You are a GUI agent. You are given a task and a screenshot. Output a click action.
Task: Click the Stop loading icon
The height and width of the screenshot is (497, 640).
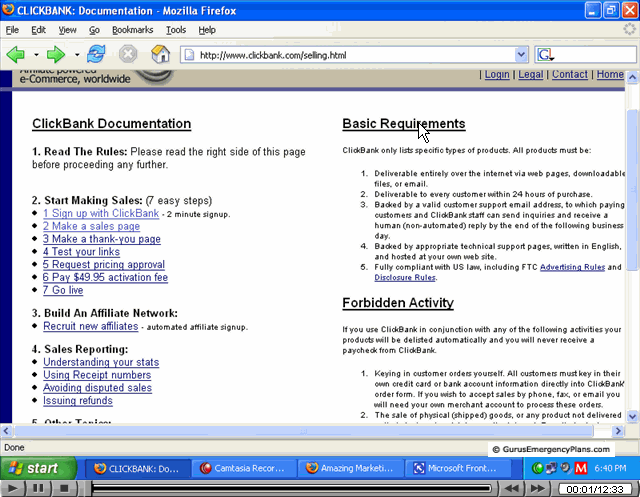pos(128,54)
